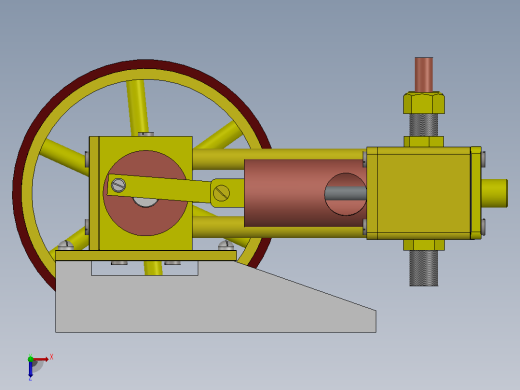Select the threaded stud under the valve block

tap(424, 268)
